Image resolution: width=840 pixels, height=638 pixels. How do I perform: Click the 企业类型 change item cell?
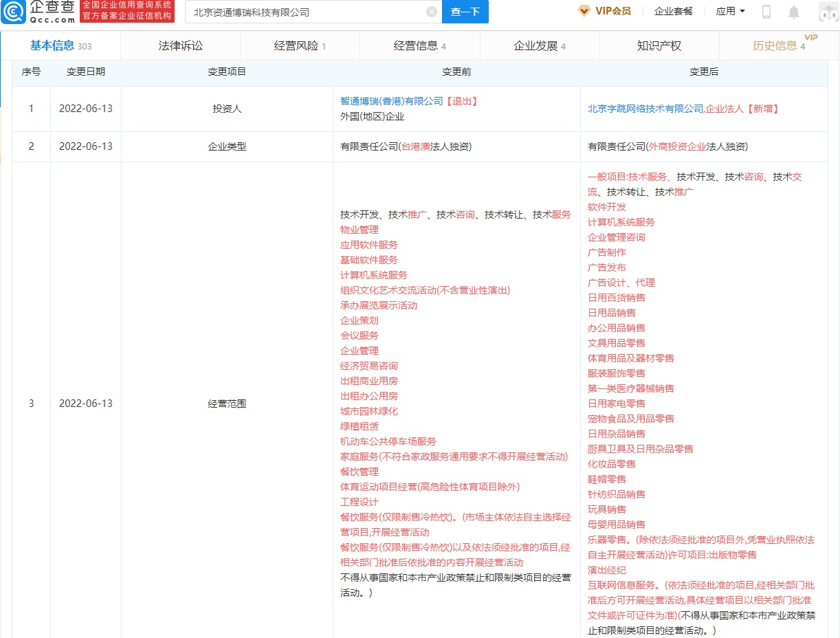pos(227,146)
